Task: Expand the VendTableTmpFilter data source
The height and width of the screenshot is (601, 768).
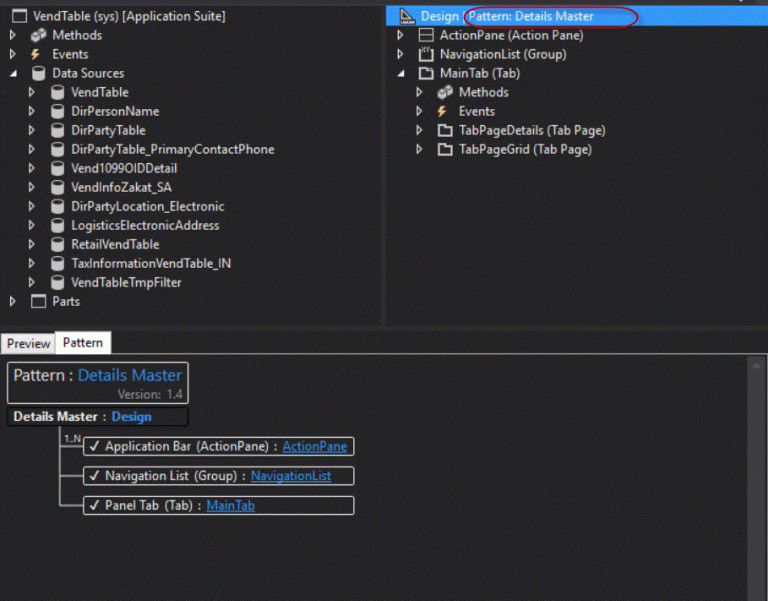Action: 32,283
